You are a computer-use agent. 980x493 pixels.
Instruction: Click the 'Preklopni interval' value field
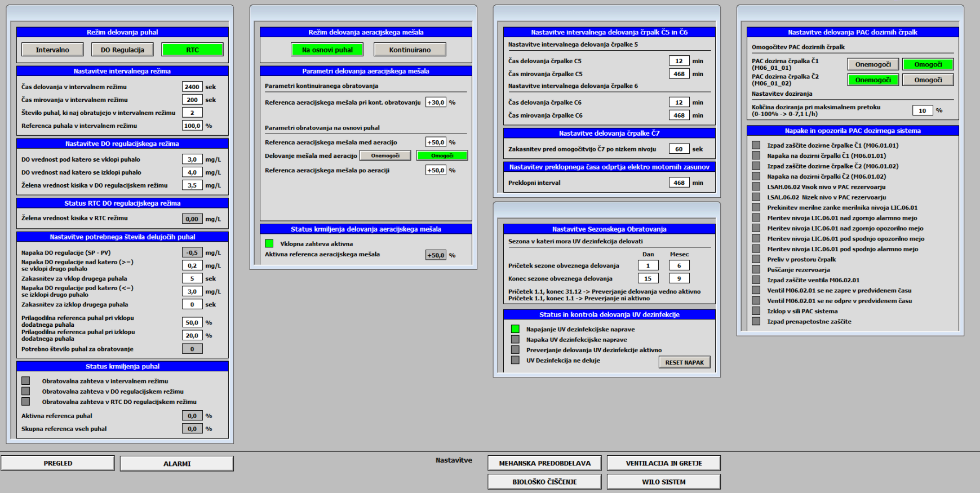(x=679, y=183)
